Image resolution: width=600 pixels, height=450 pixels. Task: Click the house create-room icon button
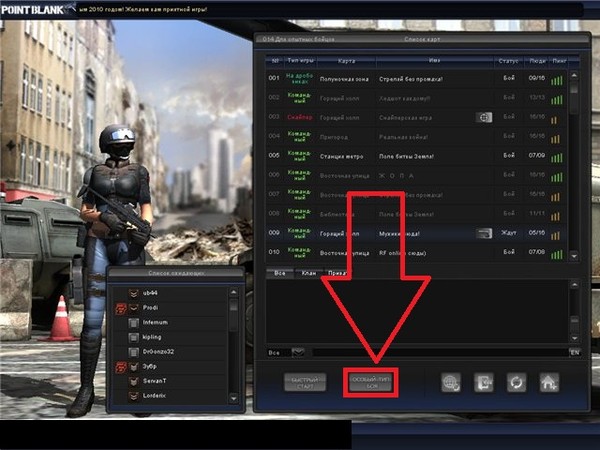point(549,382)
